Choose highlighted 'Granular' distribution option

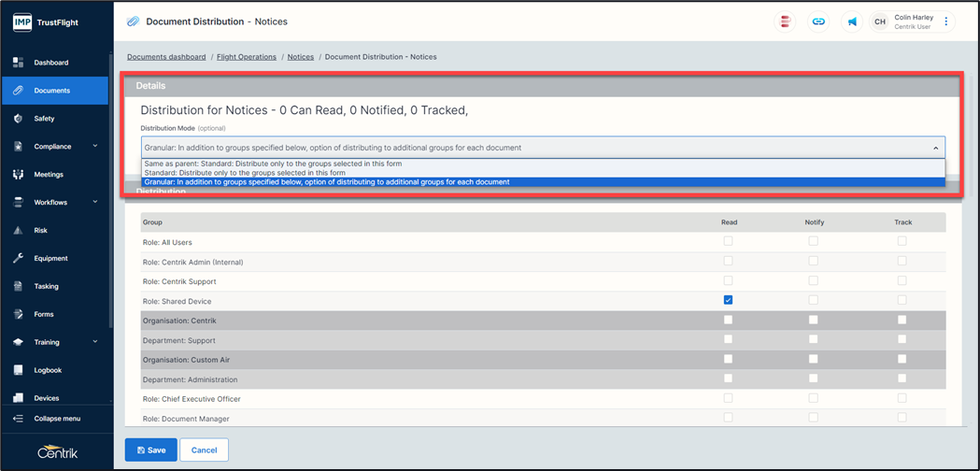(543, 182)
